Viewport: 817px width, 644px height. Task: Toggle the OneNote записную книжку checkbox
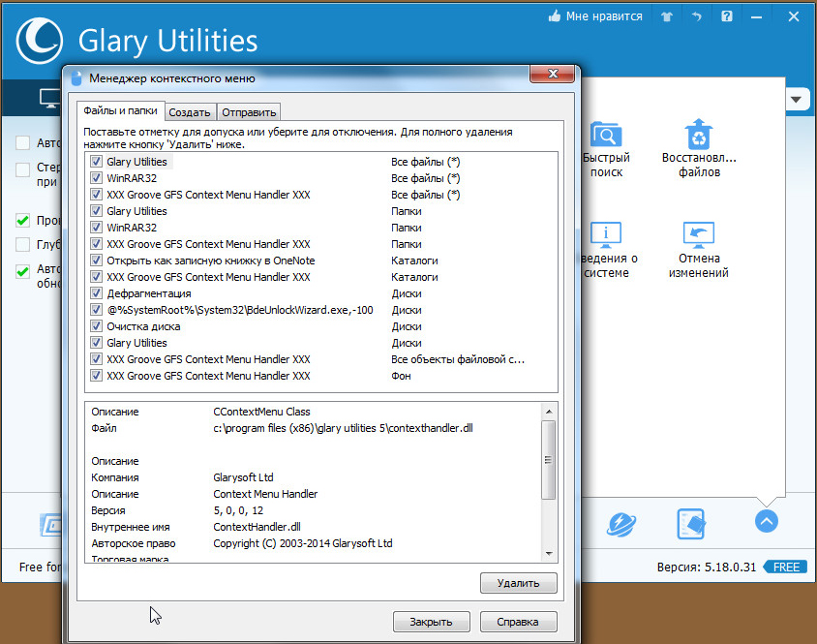(x=96, y=261)
